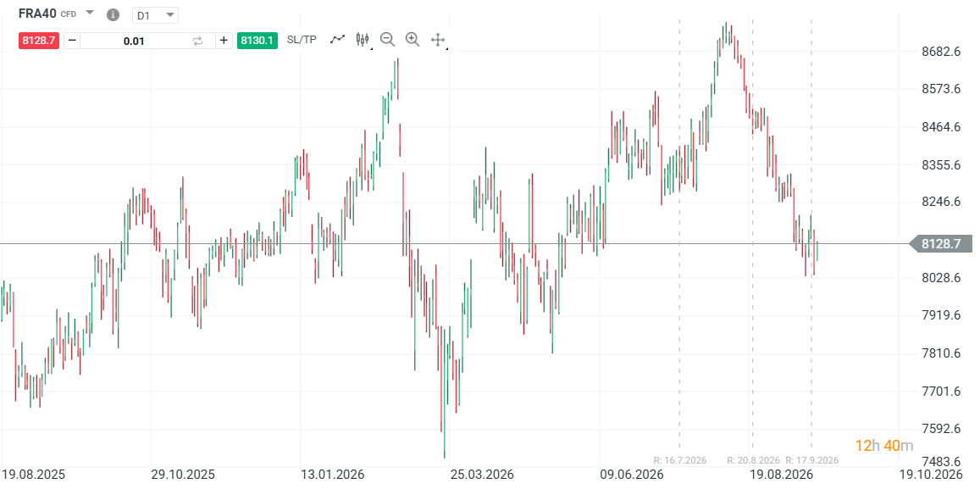Activate the four-arrow move chart tool
Screen dimensions: 980x489
(x=438, y=40)
